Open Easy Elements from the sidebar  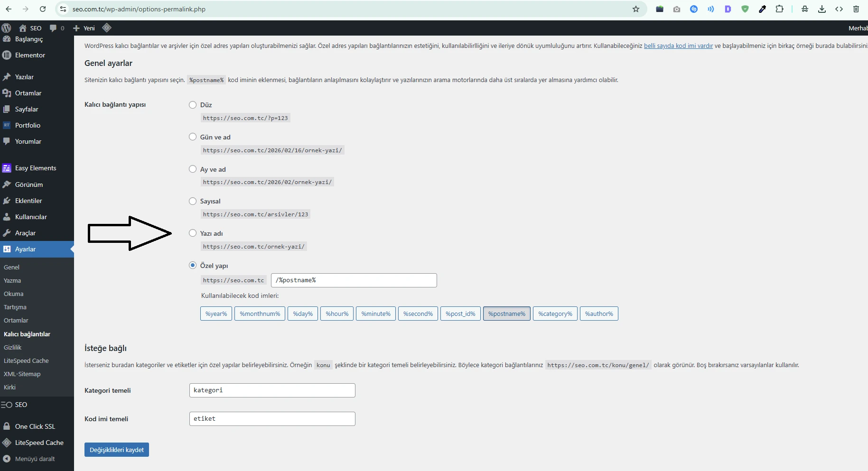pos(35,168)
